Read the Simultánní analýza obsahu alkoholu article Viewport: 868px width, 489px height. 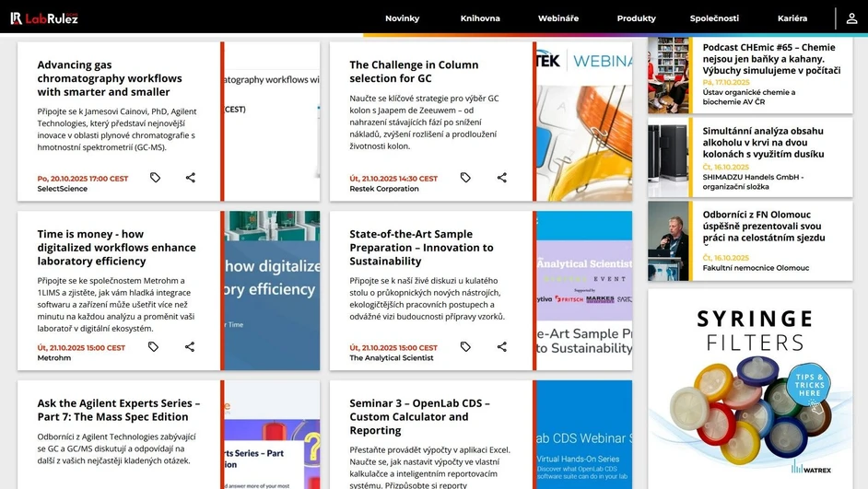click(763, 142)
